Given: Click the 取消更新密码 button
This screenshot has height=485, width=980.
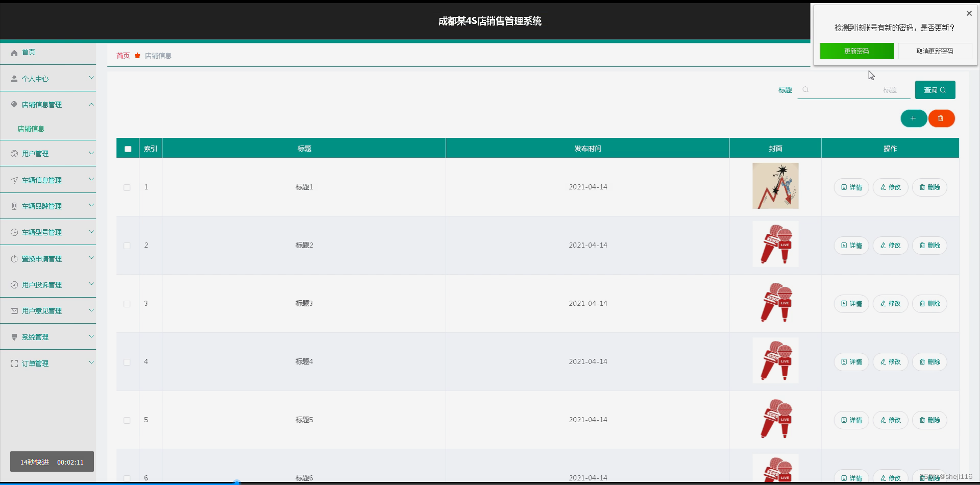Looking at the screenshot, I should pyautogui.click(x=934, y=51).
